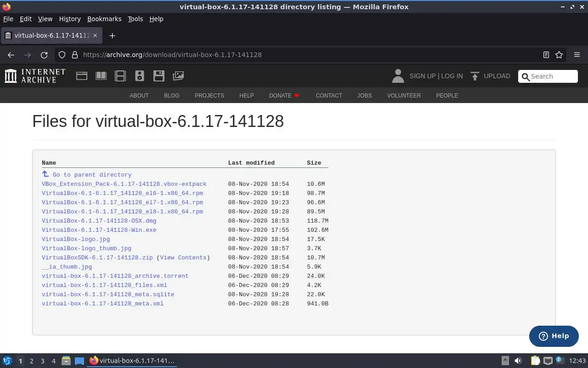Image resolution: width=588 pixels, height=368 pixels.
Task: Open the Images picture icon
Action: pyautogui.click(x=178, y=76)
